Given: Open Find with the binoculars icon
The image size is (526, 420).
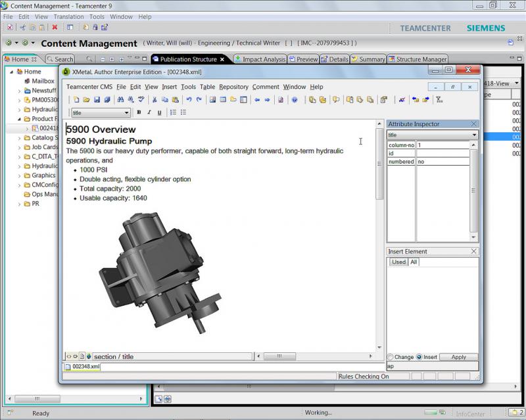Looking at the screenshot, I should pyautogui.click(x=120, y=100).
